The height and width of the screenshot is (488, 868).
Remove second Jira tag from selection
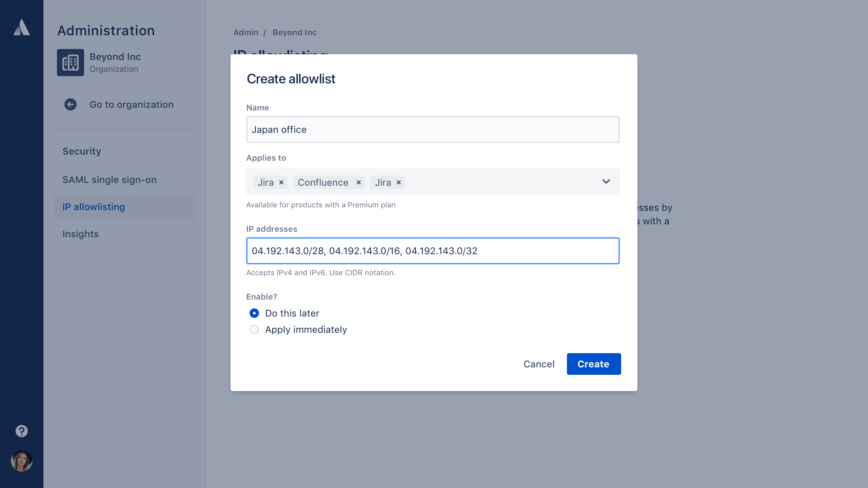[x=399, y=182]
